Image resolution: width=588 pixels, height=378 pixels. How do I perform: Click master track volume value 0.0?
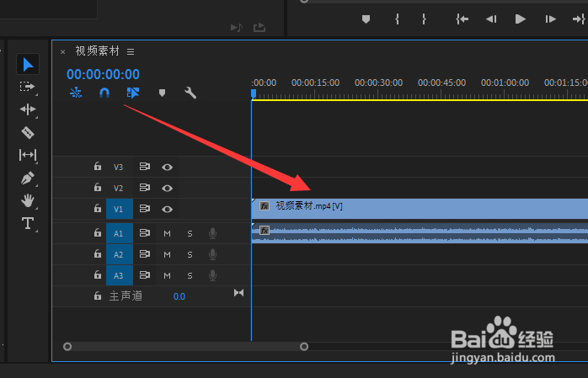179,296
